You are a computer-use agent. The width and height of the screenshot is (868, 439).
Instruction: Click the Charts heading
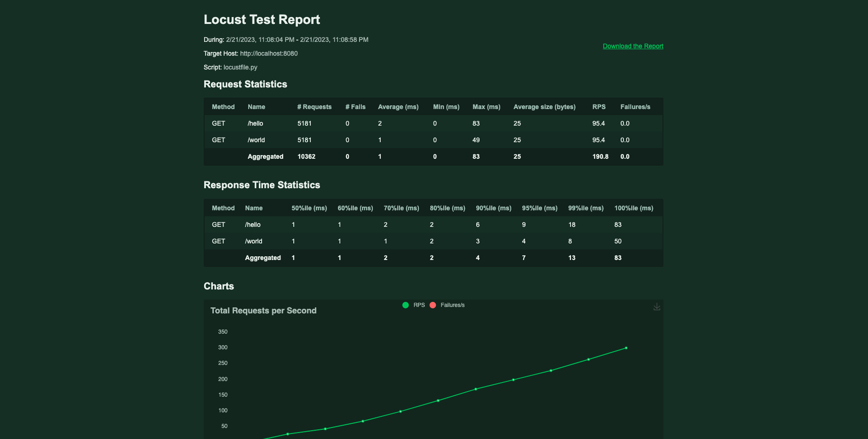coord(218,286)
